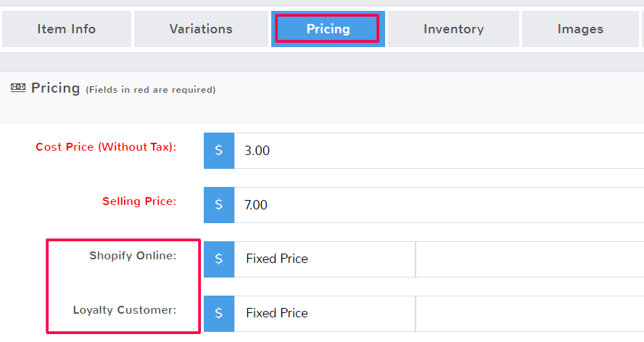Switch to the Variations tab
The height and width of the screenshot is (342, 644).
click(201, 29)
